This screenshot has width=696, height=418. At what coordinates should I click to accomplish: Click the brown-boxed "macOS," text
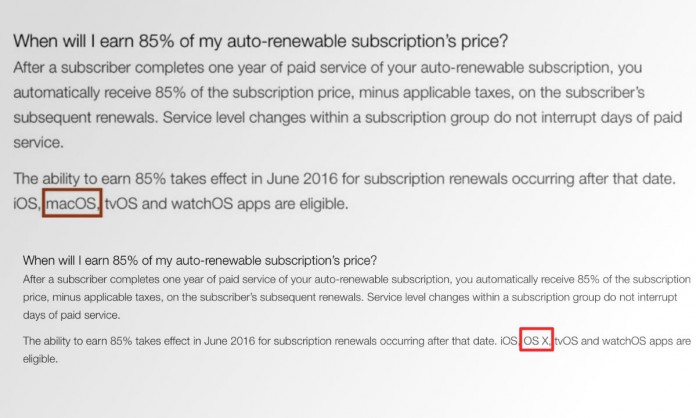click(x=72, y=203)
